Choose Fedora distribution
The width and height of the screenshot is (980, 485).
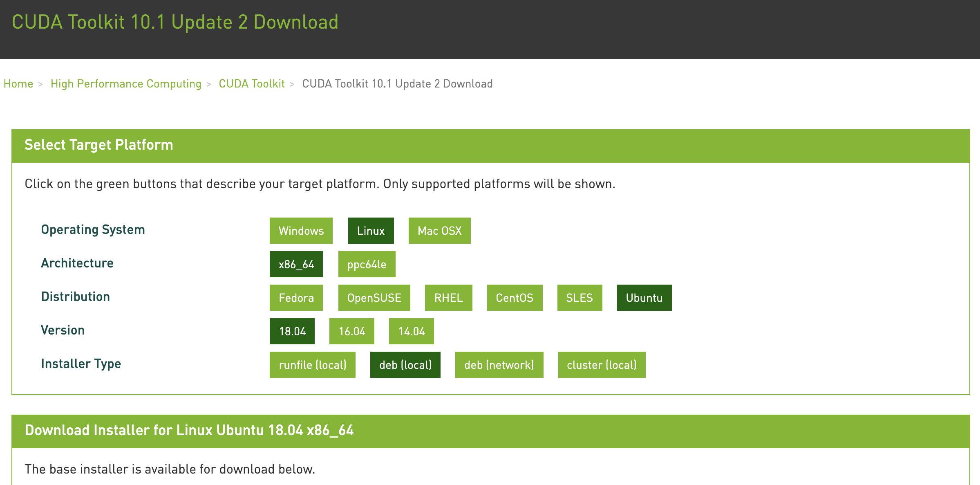(296, 298)
